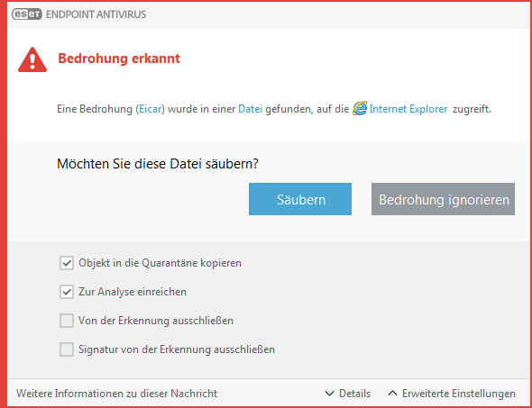
Task: Uncheck Objekt in die Quarantäne kopieren
Action: click(x=67, y=263)
